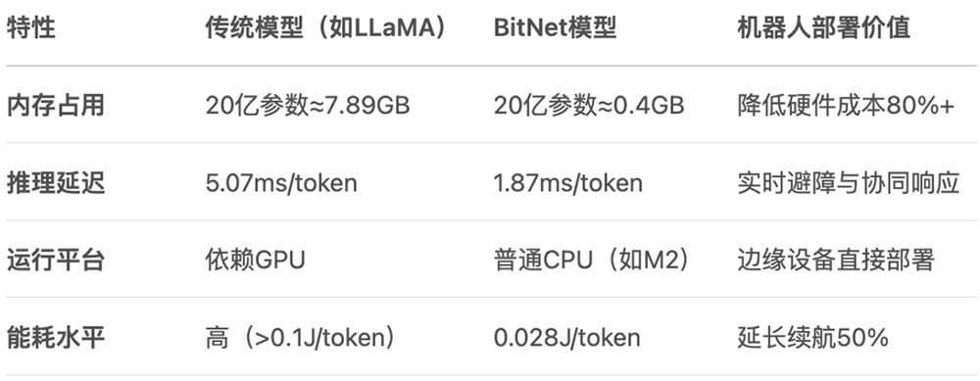This screenshot has width=980, height=381.
Task: Click the 0.028J/token value
Action: (566, 338)
